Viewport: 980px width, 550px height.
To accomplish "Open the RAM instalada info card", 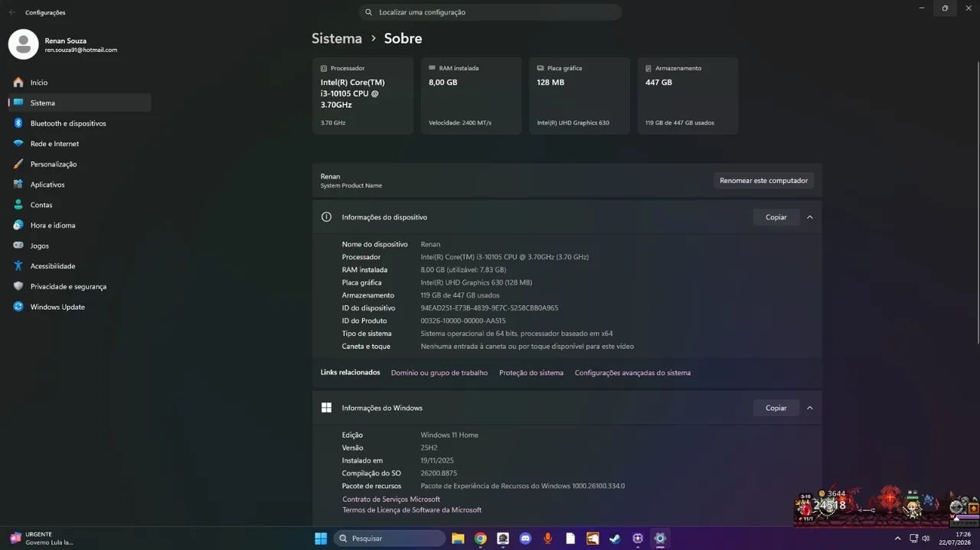I will [471, 96].
